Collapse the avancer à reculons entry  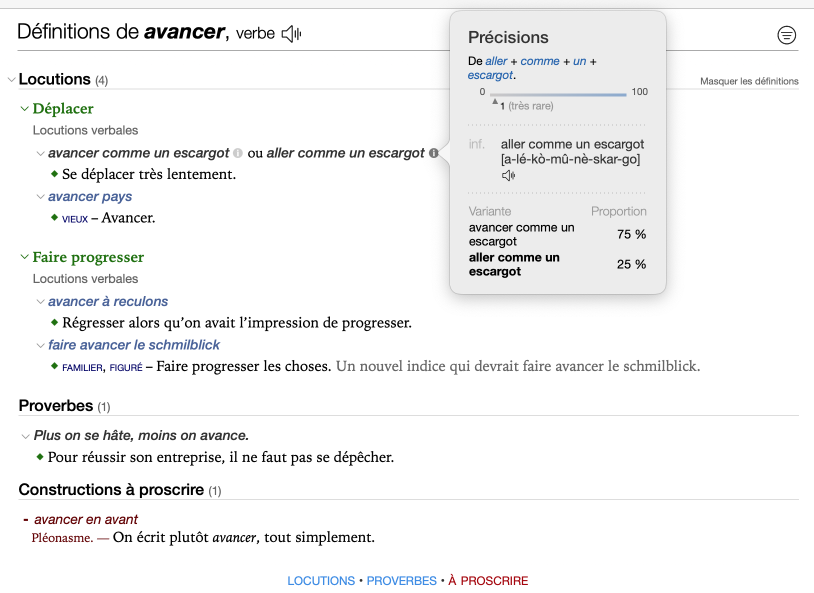coord(40,302)
